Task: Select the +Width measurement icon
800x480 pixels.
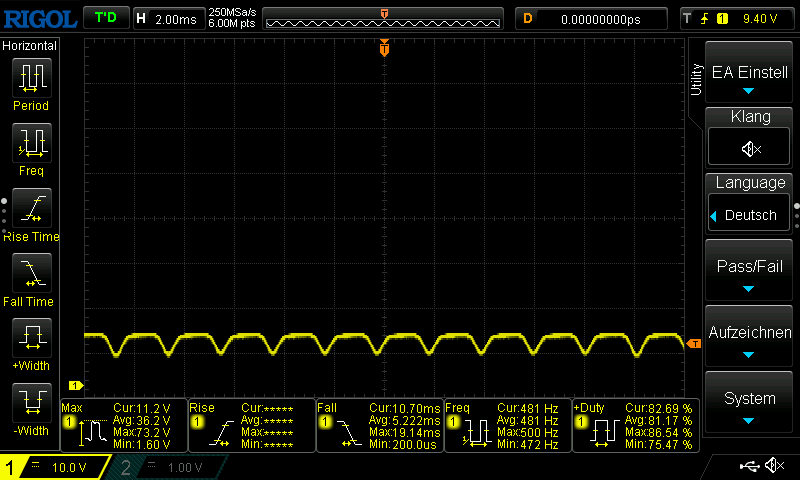Action: point(32,338)
